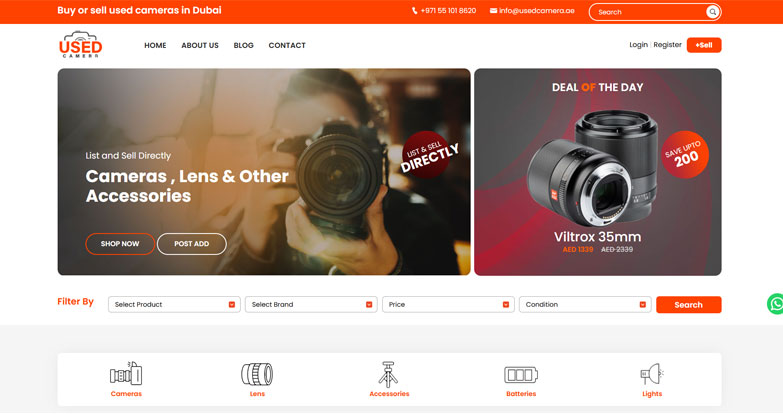Open the Viltrox 35mm deal image
This screenshot has height=414, width=783.
594,167
